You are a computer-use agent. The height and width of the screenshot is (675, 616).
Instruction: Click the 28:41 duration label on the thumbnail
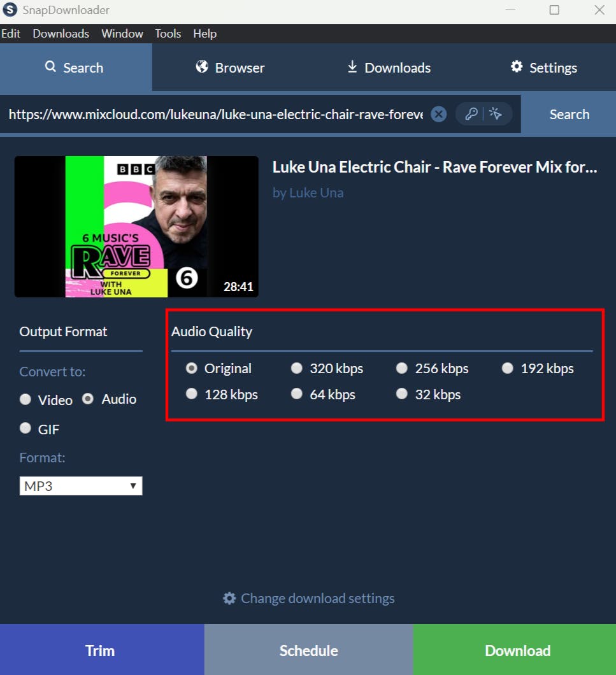coord(238,287)
